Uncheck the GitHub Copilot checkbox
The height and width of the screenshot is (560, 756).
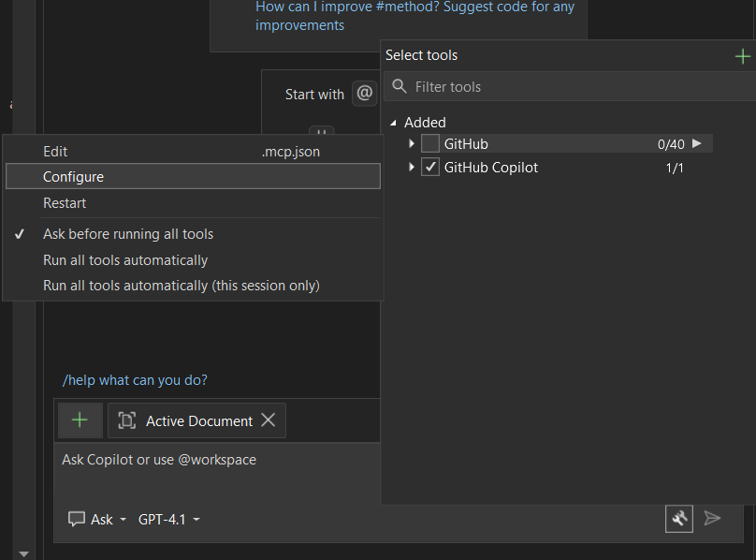tap(430, 167)
